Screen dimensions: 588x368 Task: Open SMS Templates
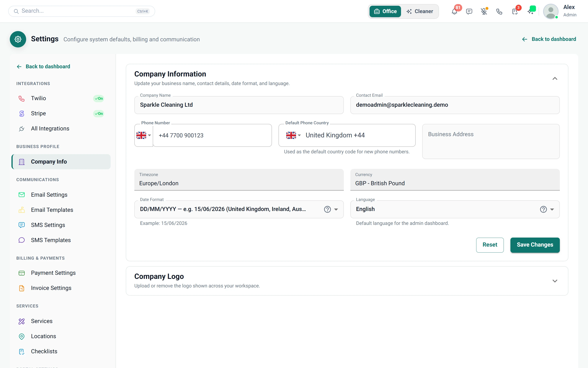(61, 240)
